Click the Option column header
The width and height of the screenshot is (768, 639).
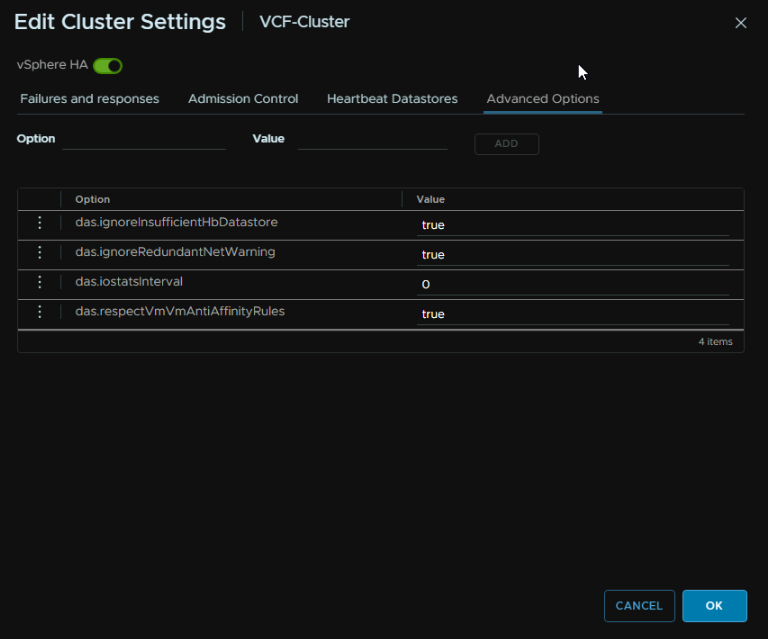tap(93, 199)
